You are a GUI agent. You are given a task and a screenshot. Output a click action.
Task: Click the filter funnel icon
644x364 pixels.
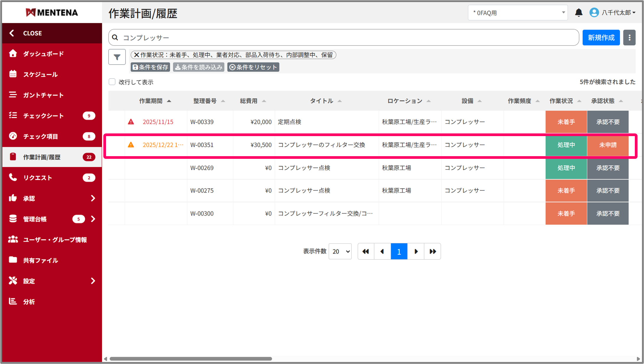coord(117,57)
